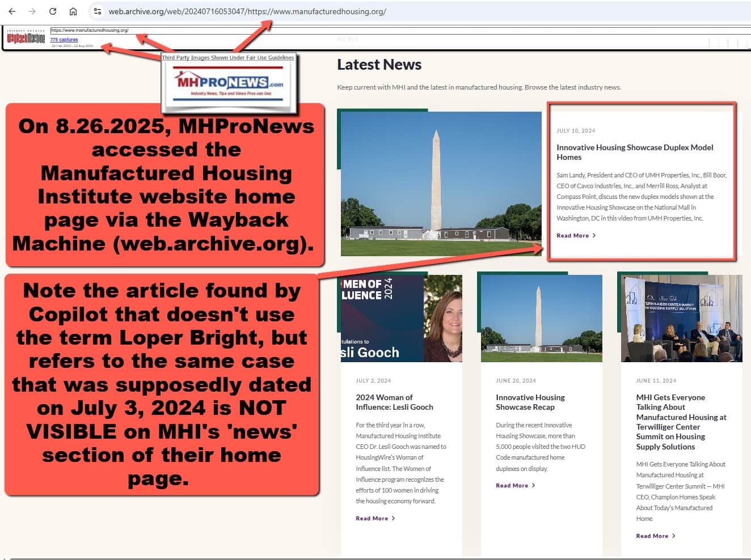Screen dimensions: 751x560
Task: Open the browser home page
Action: point(73,11)
